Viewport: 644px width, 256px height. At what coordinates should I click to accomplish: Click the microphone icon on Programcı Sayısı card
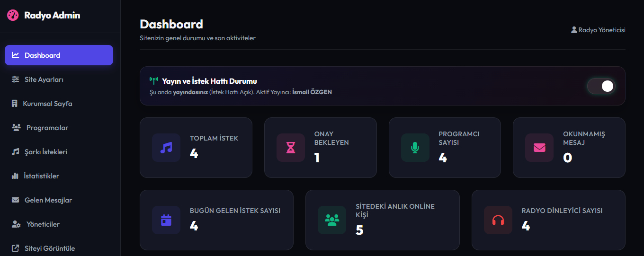tap(415, 148)
